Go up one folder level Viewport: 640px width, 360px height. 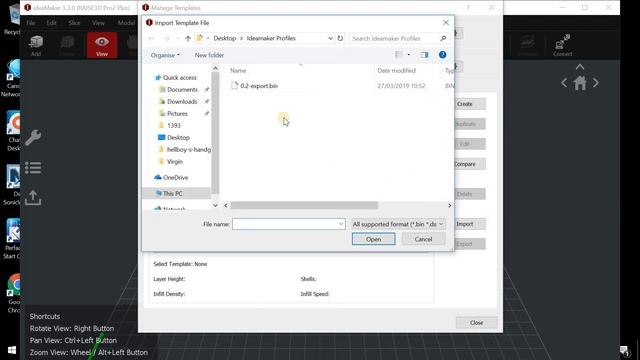pos(188,38)
